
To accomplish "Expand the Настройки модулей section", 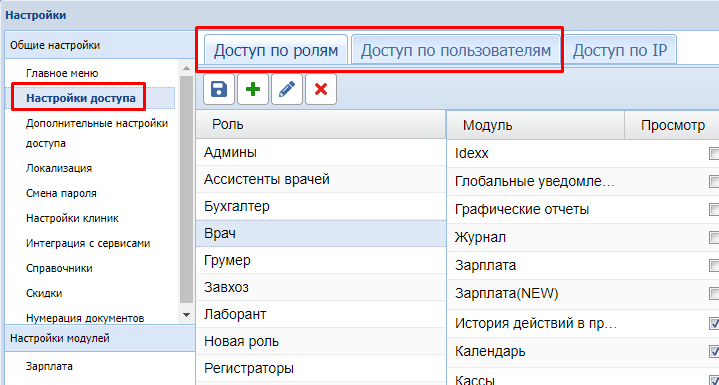I will pyautogui.click(x=100, y=338).
